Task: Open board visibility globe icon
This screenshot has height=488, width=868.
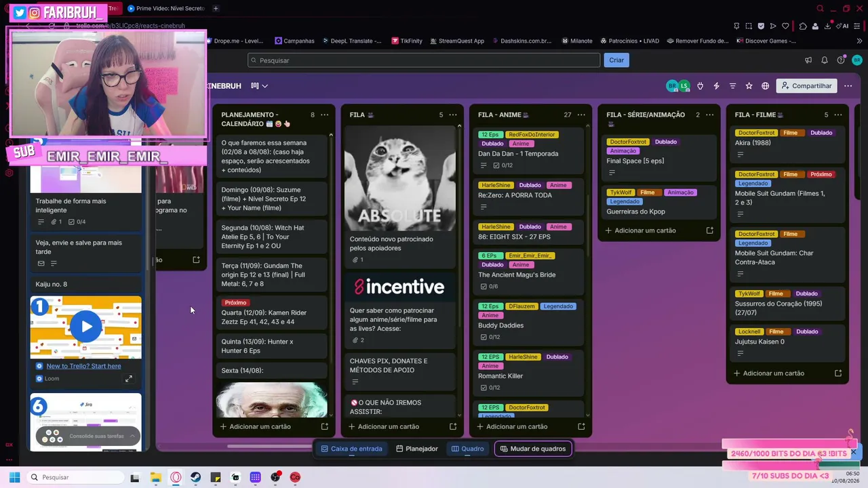Action: [766, 86]
